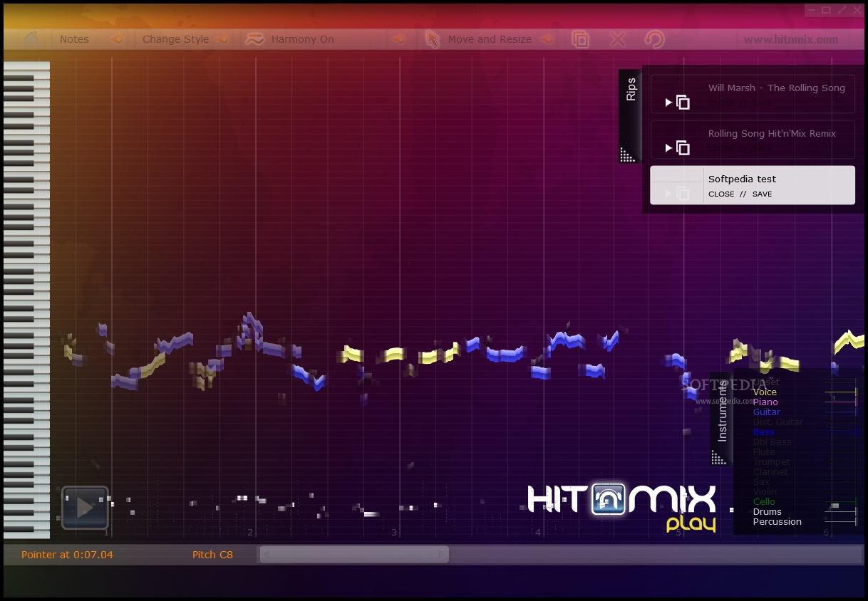Toggle the Drums instrument

click(x=767, y=512)
